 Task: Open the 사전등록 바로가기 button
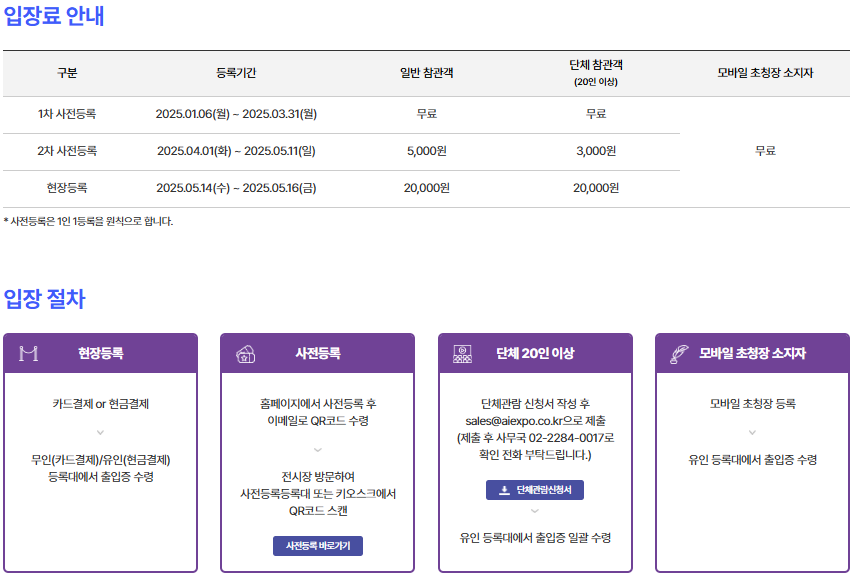pos(318,546)
